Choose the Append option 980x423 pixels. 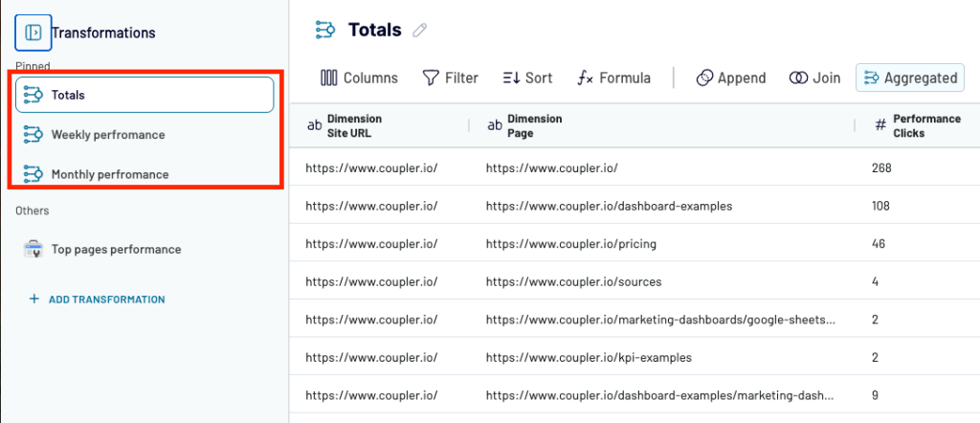730,78
